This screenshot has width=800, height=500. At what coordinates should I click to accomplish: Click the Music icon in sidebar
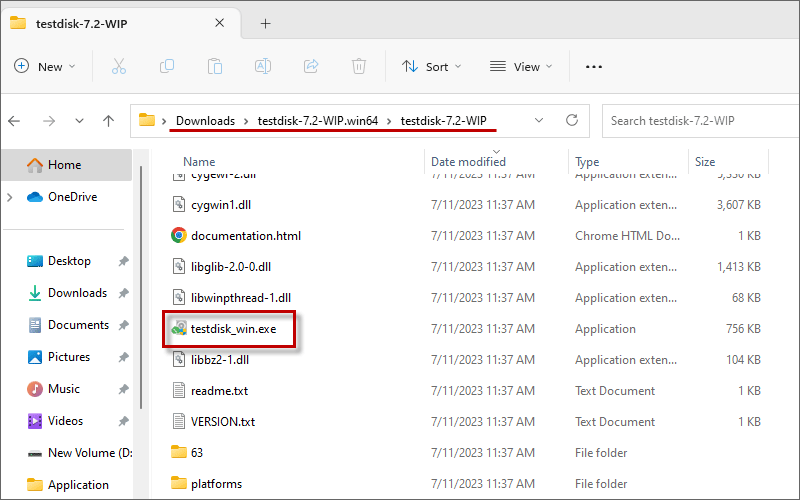(x=35, y=389)
